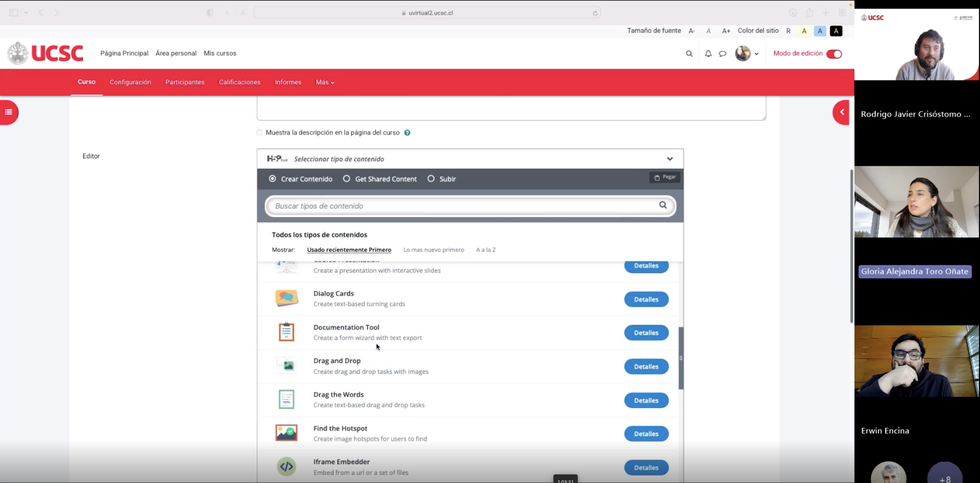This screenshot has height=483, width=980.
Task: Go back in browser history
Action: (x=41, y=12)
